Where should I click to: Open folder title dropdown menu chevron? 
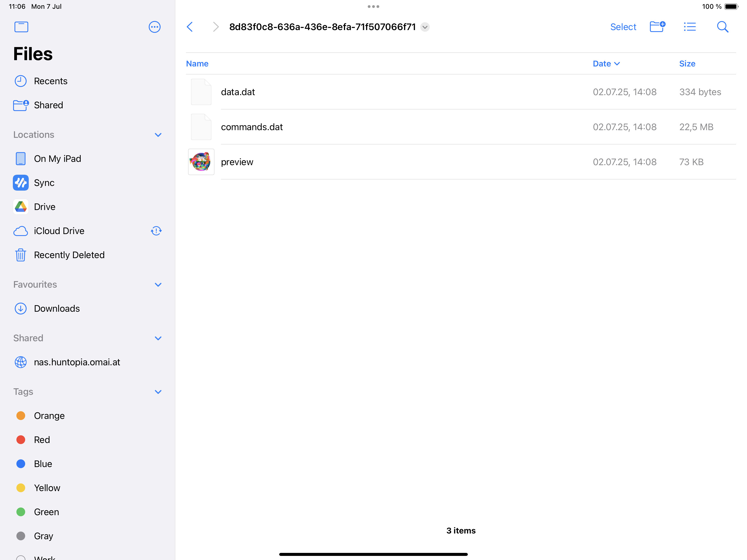point(425,27)
